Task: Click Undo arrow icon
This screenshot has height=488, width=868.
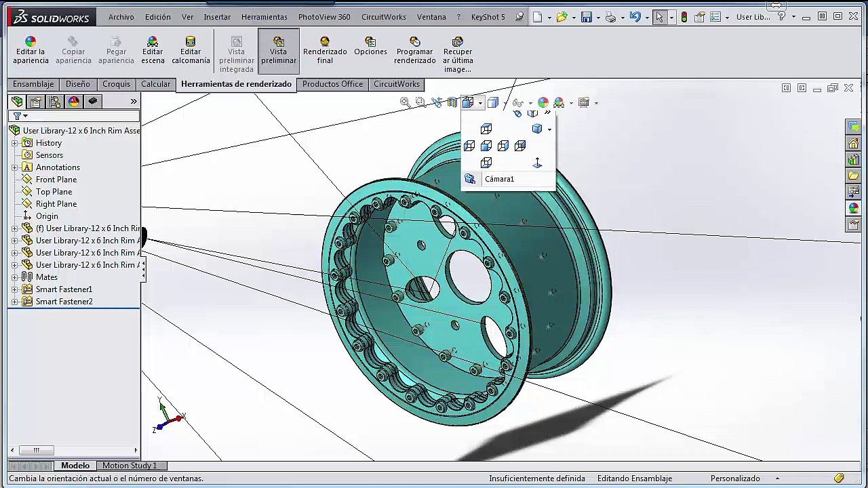Action: click(x=635, y=17)
